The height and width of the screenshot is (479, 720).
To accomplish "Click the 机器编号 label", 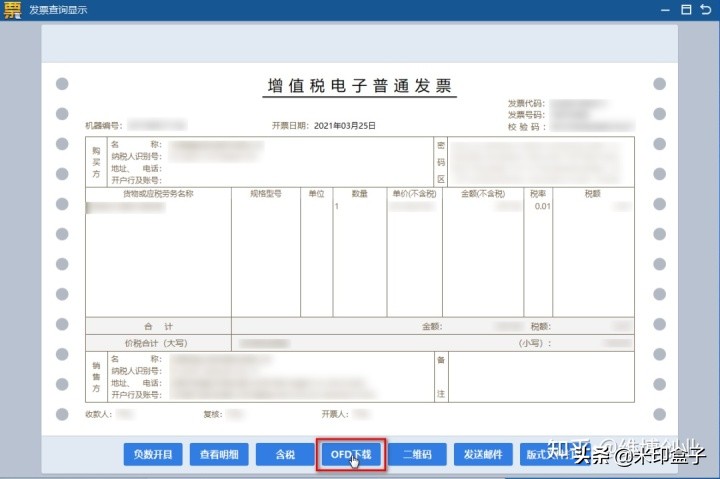I will pos(104,125).
